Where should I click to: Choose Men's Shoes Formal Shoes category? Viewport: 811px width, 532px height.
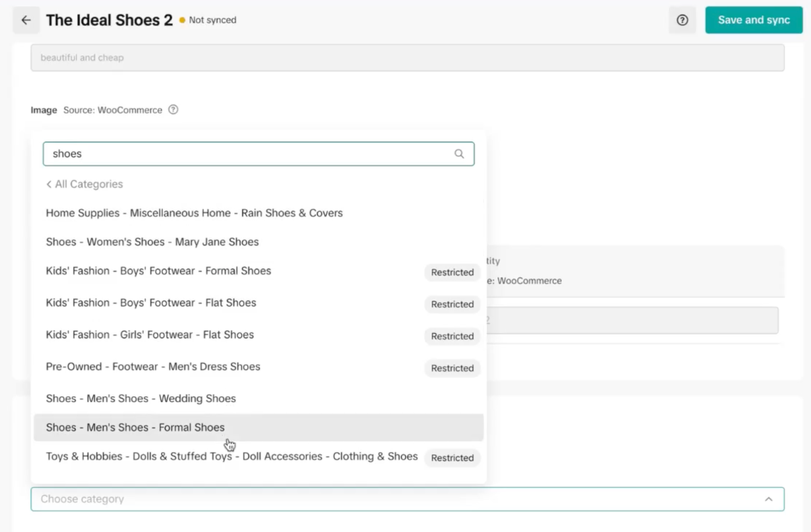135,428
